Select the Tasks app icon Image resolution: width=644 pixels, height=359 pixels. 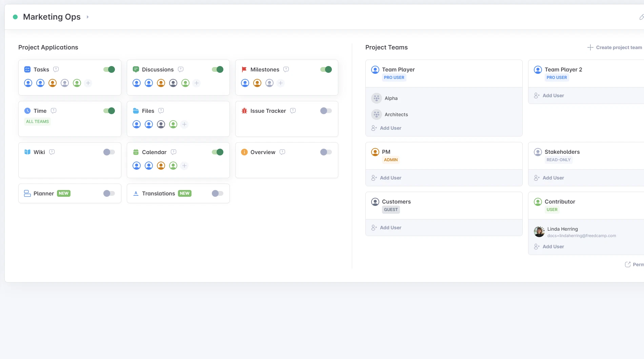click(x=27, y=69)
